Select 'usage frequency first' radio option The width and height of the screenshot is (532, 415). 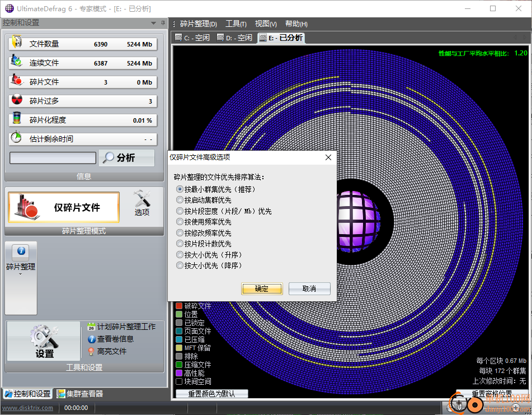[x=180, y=222]
